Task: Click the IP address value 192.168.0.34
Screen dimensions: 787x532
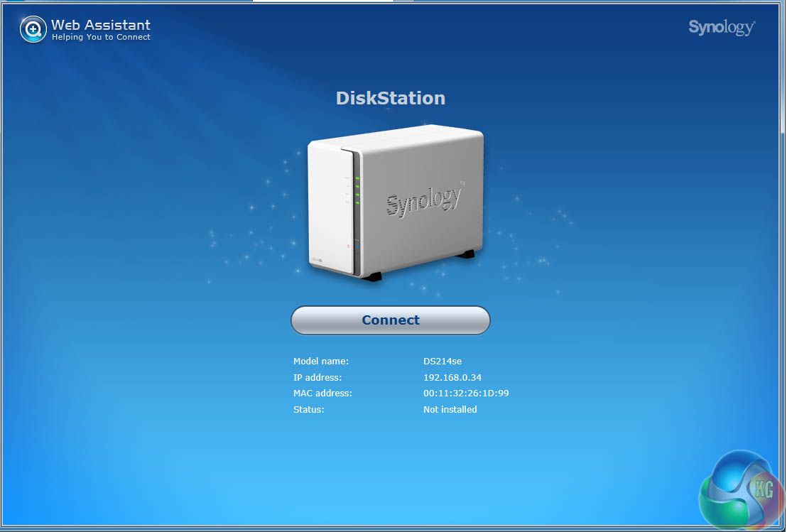Action: point(452,377)
